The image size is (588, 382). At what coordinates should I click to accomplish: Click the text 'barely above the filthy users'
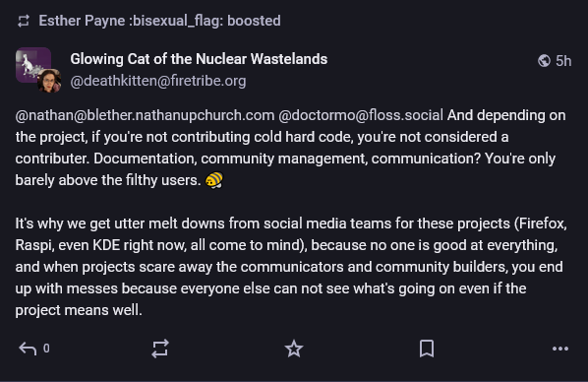[x=106, y=180]
